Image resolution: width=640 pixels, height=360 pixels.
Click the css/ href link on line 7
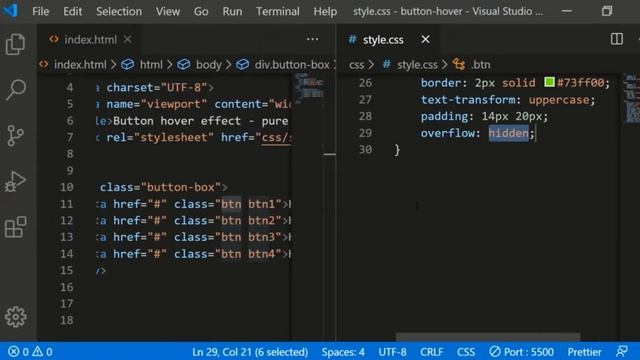coord(276,137)
